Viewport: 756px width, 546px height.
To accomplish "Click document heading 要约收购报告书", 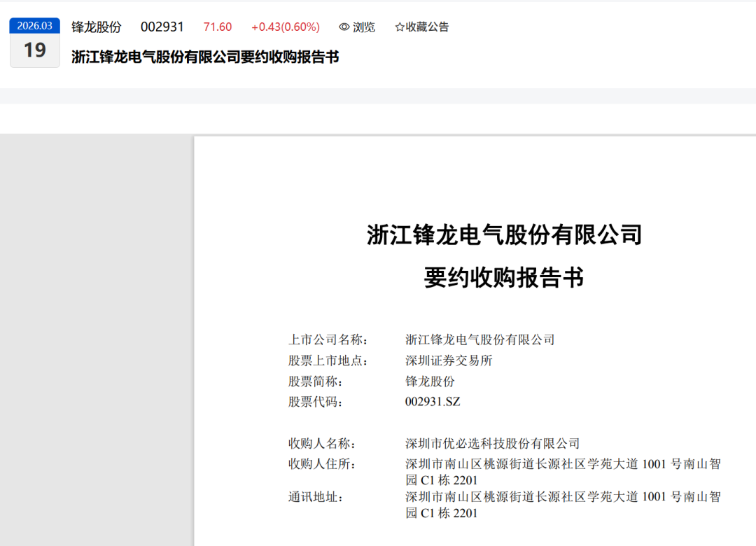I will coord(504,277).
